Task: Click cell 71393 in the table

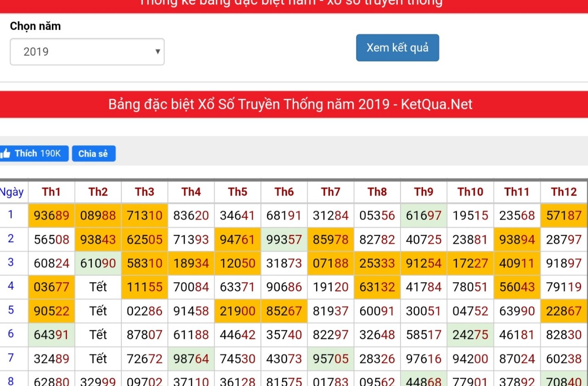Action: [191, 239]
